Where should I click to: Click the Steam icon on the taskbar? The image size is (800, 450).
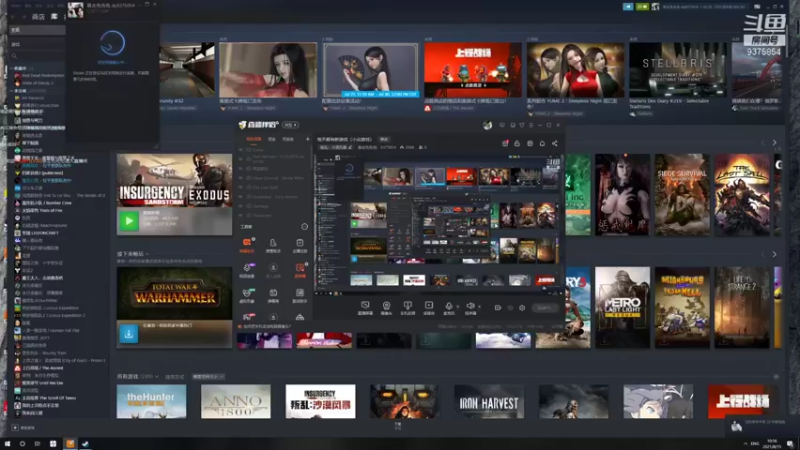point(85,443)
